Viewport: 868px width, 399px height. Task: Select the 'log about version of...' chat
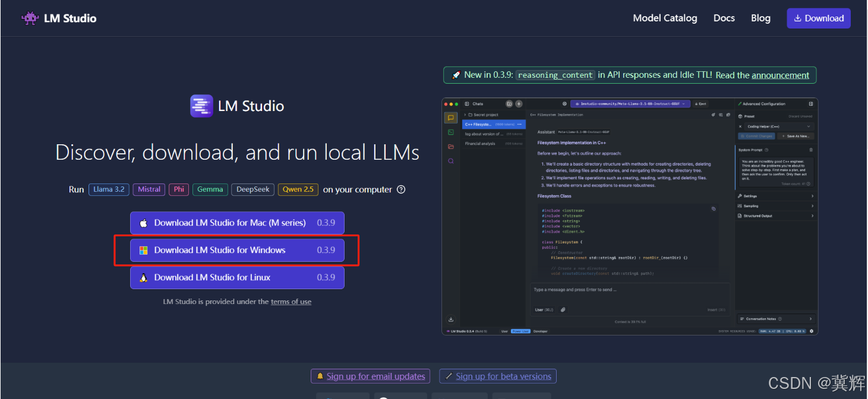tap(494, 134)
